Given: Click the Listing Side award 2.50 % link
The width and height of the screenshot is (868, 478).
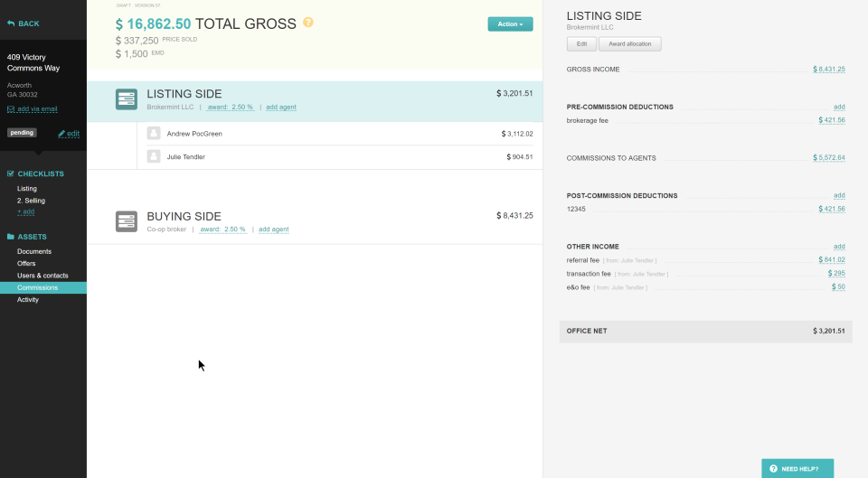Looking at the screenshot, I should pyautogui.click(x=231, y=108).
